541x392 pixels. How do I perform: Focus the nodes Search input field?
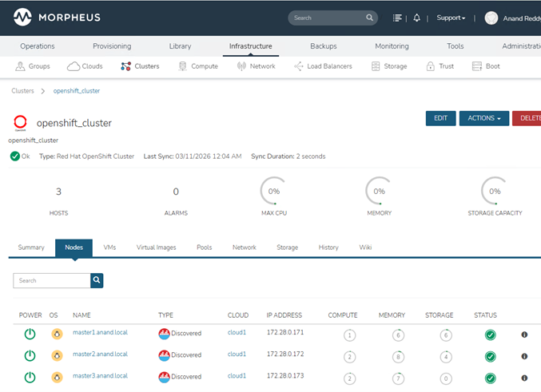(52, 280)
